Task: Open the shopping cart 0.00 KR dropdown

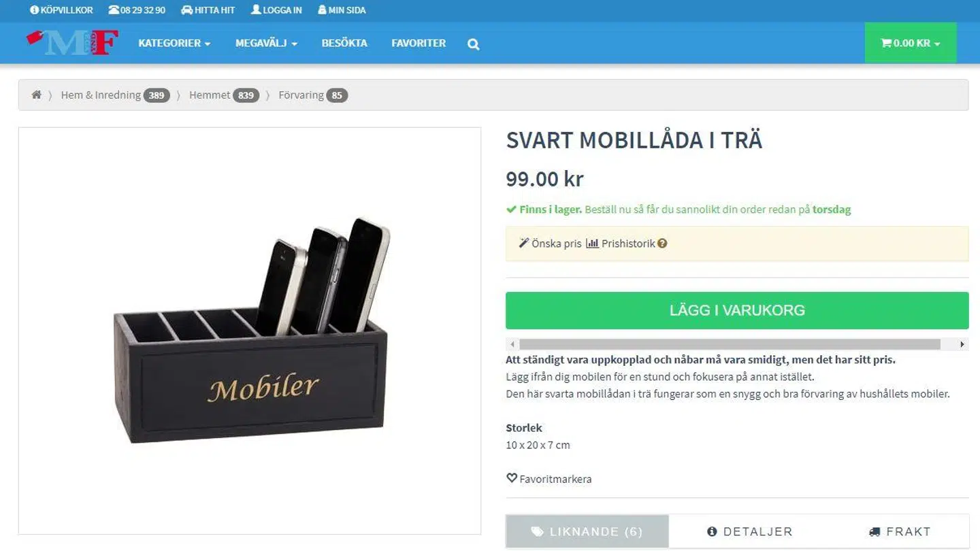Action: pos(911,43)
